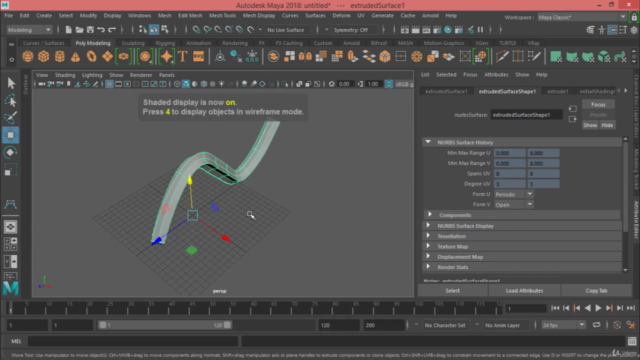Viewport: 640px width, 360px height.
Task: Open the Modeling menu set dropdown
Action: pos(29,30)
